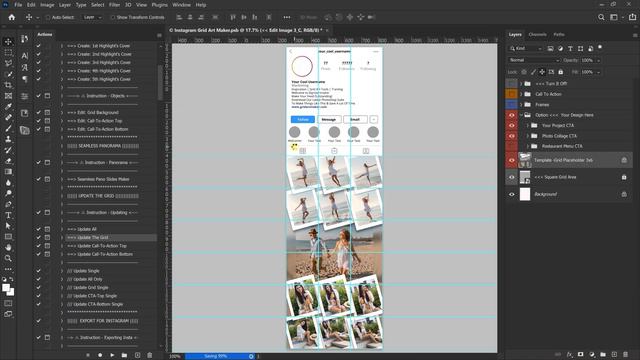Hide the Template Grid Placeholder layer
640x360 pixels.
511,160
